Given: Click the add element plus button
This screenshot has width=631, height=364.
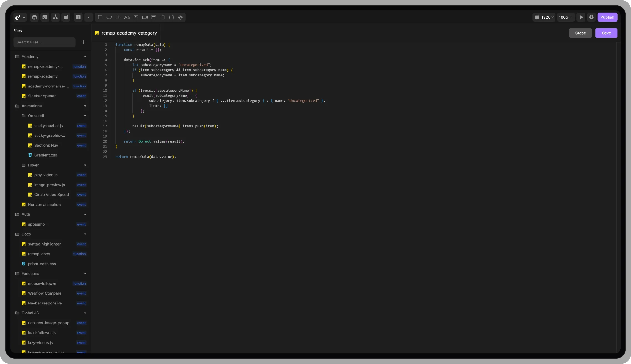Looking at the screenshot, I should (78, 17).
